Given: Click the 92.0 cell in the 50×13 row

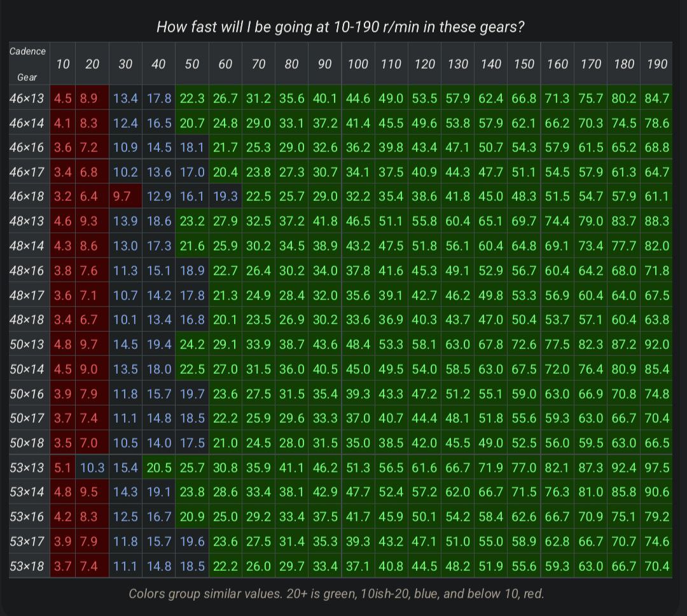Looking at the screenshot, I should point(656,344).
